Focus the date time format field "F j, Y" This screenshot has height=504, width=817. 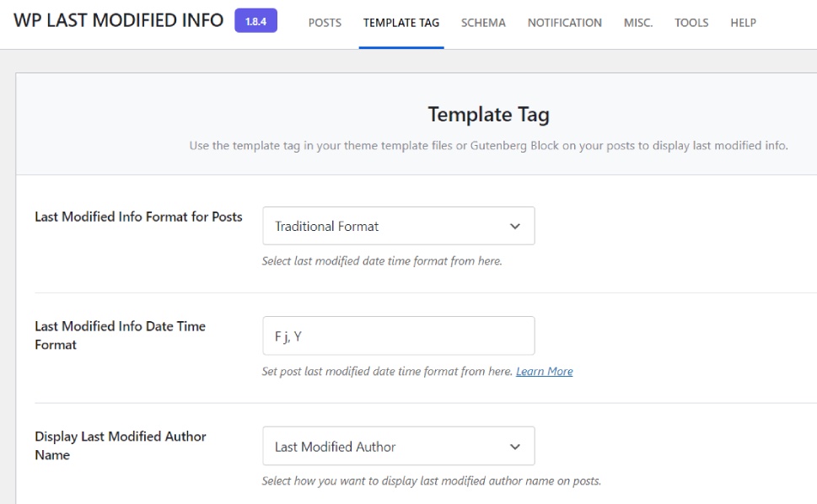click(398, 335)
